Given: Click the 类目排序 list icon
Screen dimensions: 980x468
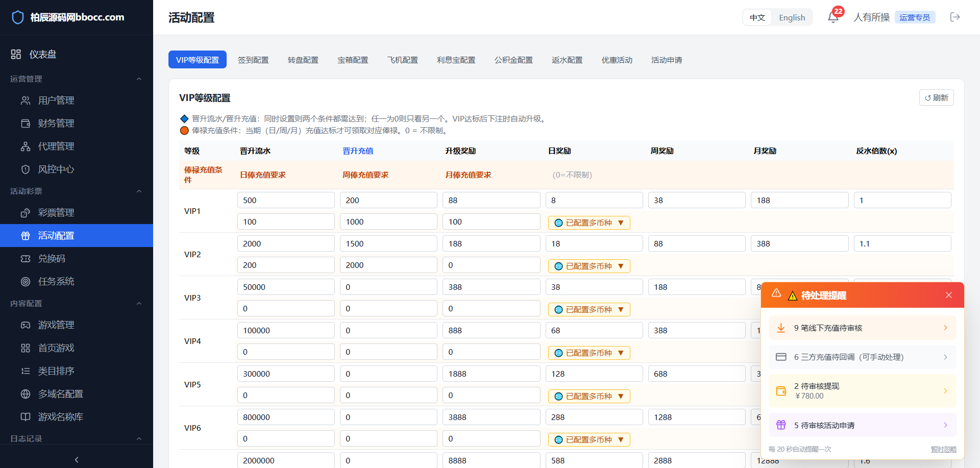Looking at the screenshot, I should [x=26, y=371].
